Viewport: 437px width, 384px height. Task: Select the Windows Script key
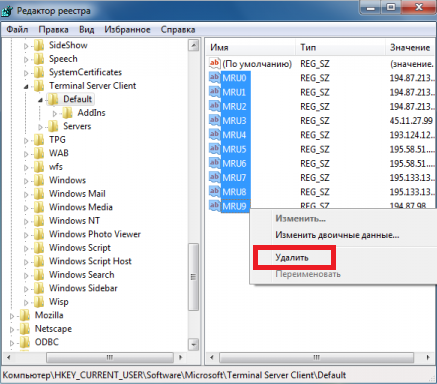[80, 248]
